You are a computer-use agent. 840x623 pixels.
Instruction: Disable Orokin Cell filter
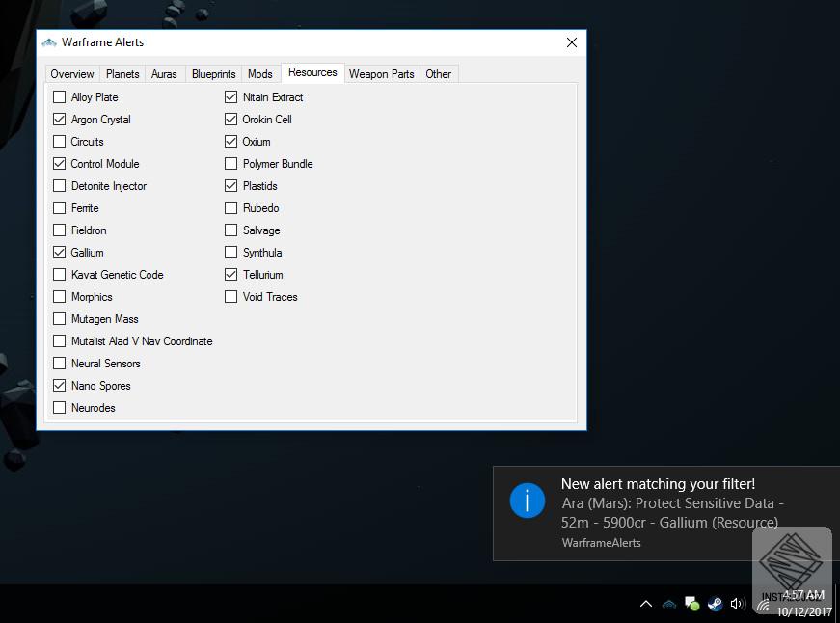[230, 120]
